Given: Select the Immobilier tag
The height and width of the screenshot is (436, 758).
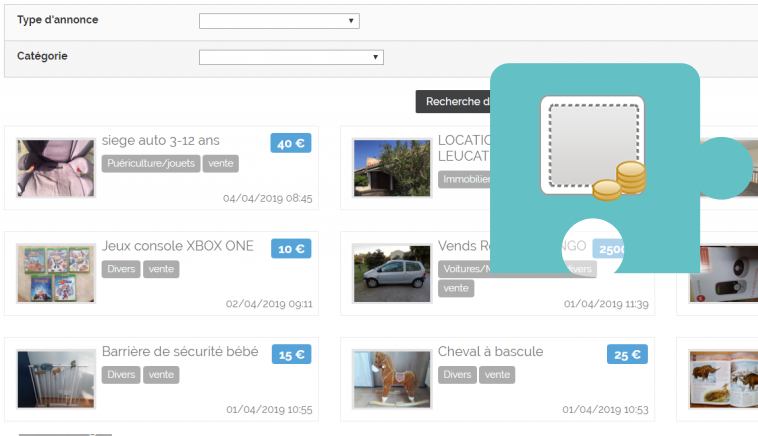Looking at the screenshot, I should [x=465, y=179].
